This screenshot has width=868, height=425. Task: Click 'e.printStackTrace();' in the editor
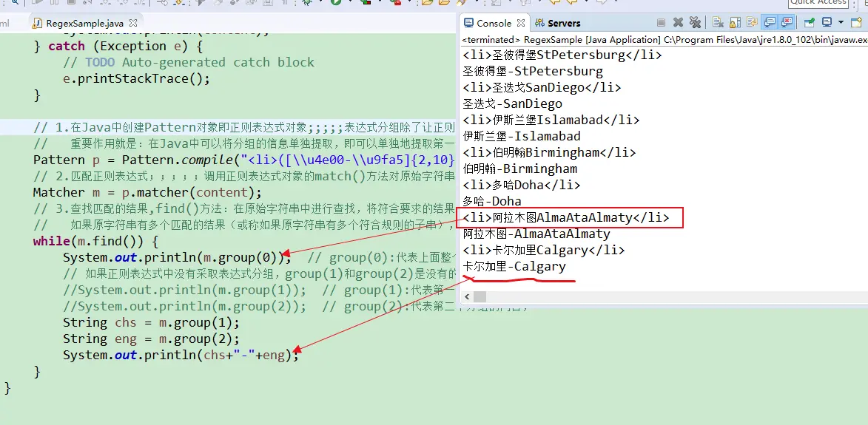[x=137, y=78]
